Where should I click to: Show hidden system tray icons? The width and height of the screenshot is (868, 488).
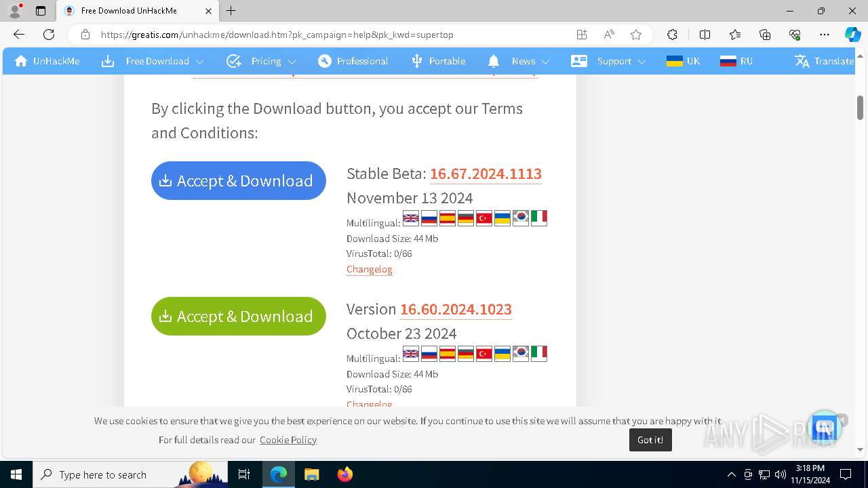(731, 474)
